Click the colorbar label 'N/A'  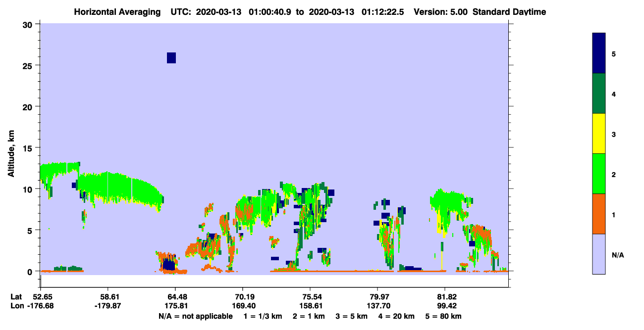point(617,255)
